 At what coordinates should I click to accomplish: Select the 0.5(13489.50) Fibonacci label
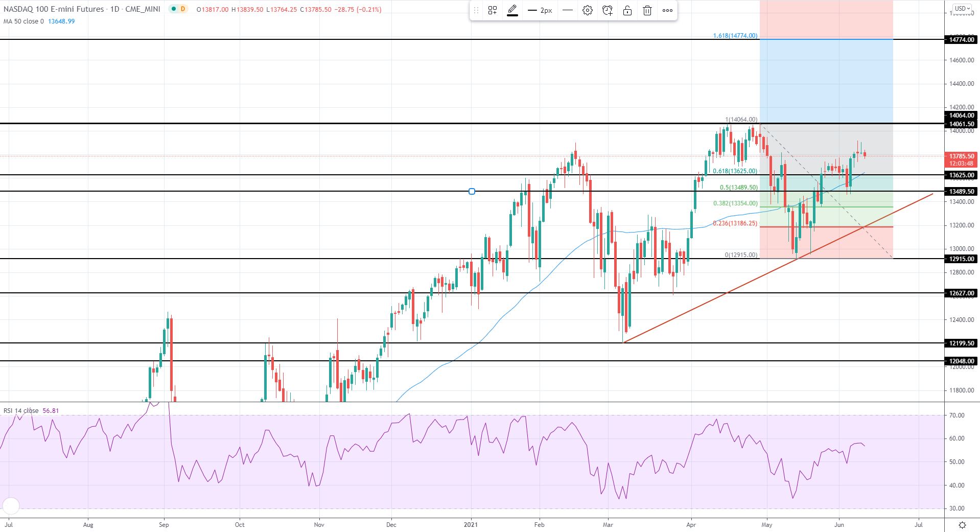[x=738, y=188]
